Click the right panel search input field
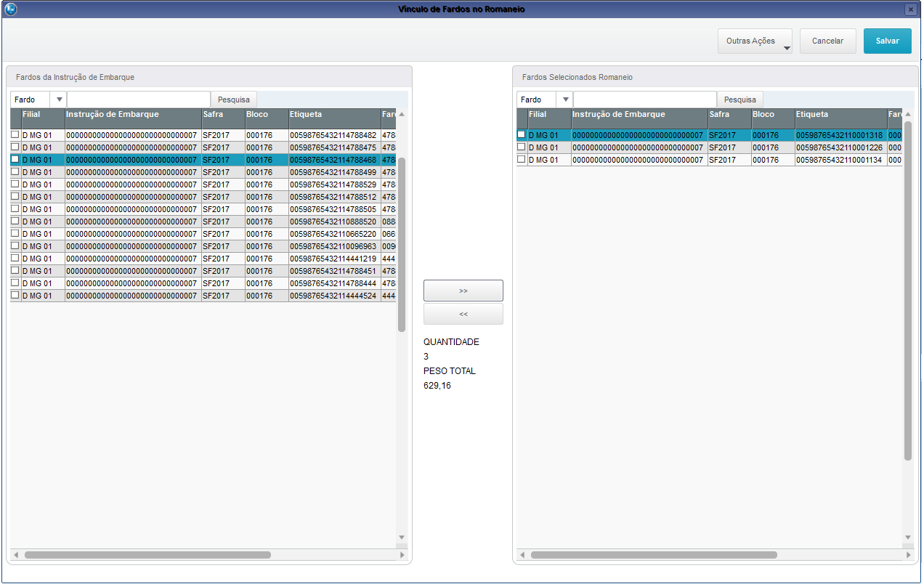 point(645,100)
